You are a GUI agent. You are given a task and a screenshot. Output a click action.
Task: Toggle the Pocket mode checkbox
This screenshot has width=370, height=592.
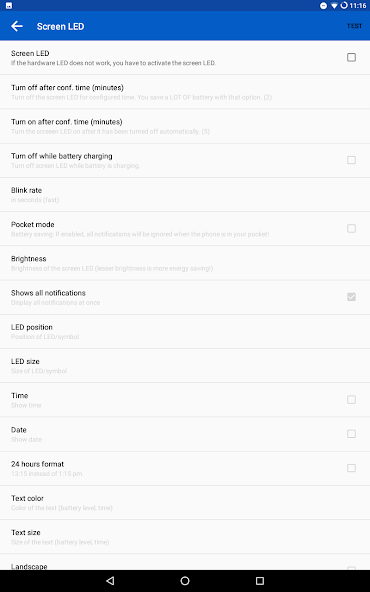352,228
